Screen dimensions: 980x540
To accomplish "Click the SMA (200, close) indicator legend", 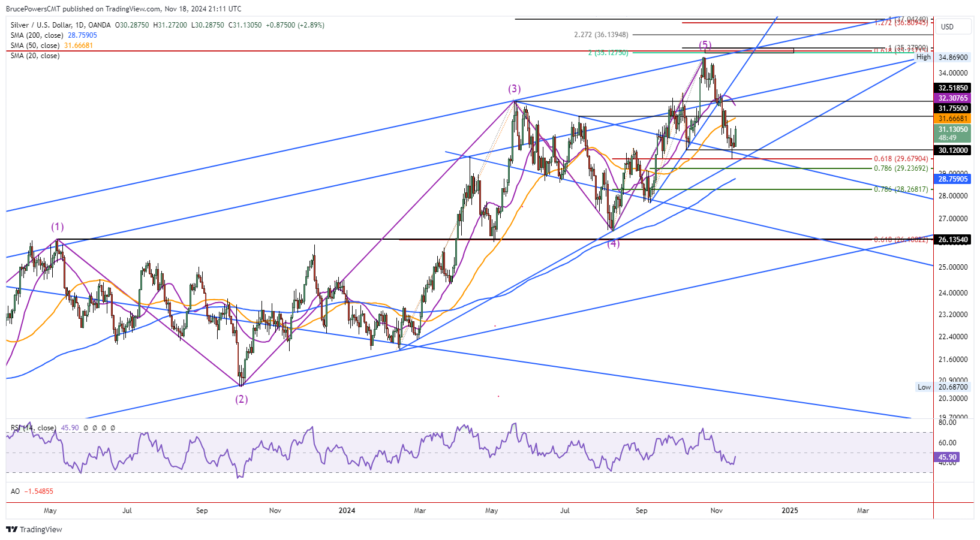I will [x=37, y=35].
